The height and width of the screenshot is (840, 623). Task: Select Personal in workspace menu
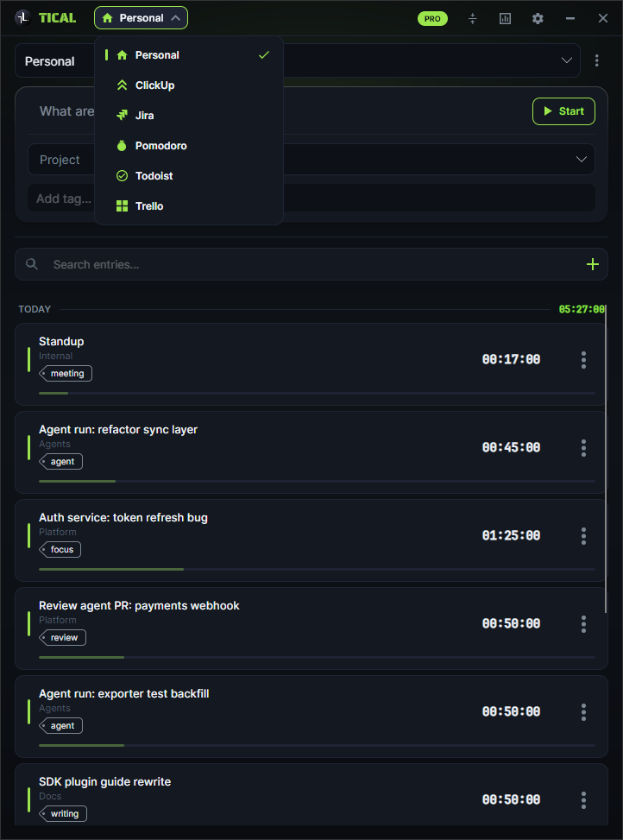(188, 55)
